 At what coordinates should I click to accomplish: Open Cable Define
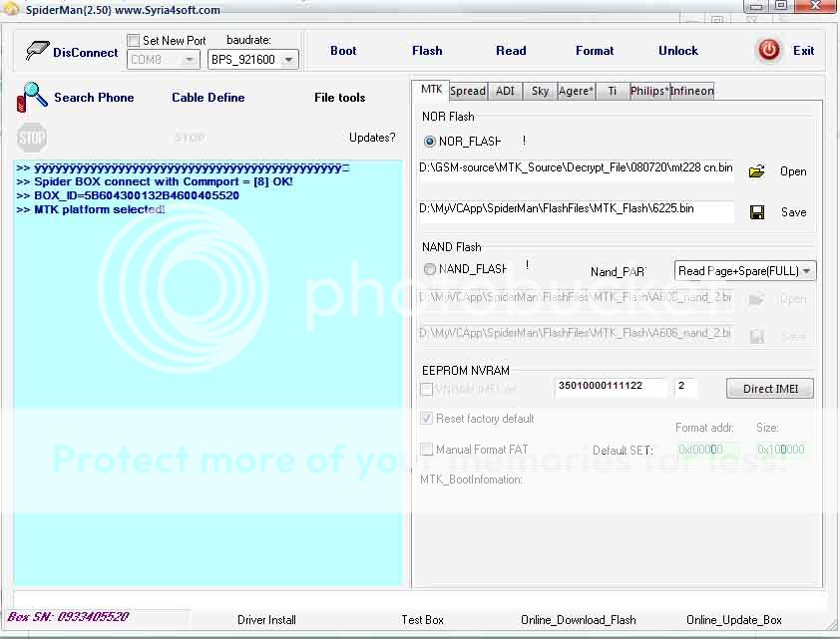coord(209,98)
